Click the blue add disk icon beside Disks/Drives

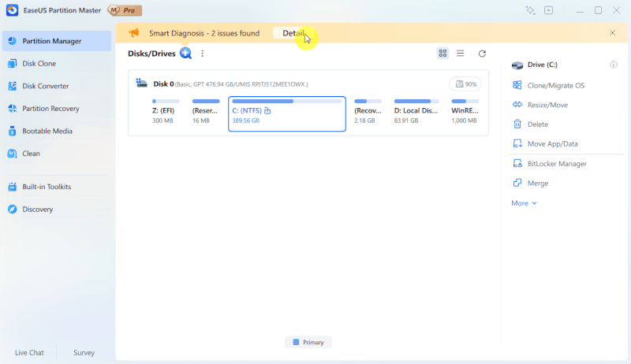[x=185, y=53]
